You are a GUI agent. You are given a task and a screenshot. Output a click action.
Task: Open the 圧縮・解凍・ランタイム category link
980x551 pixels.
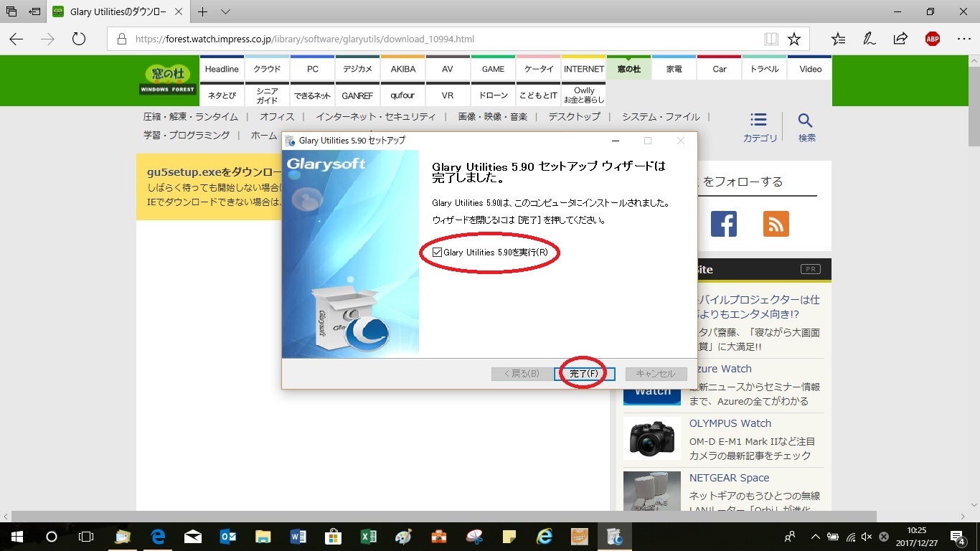pos(190,117)
